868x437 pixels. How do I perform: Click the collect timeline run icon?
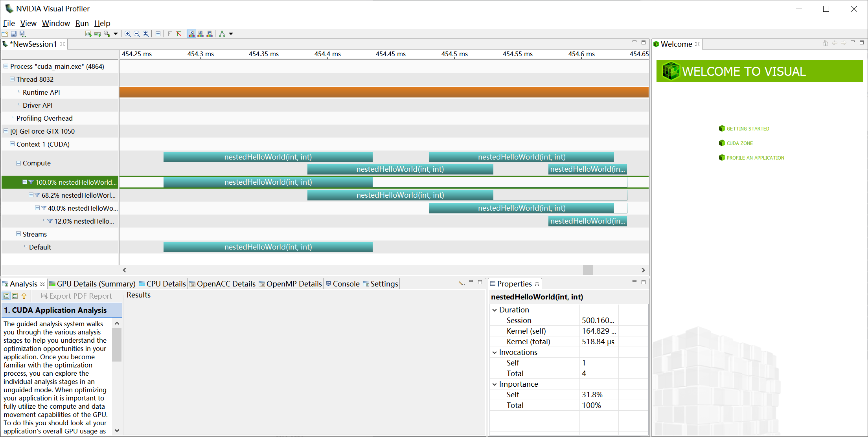point(97,34)
